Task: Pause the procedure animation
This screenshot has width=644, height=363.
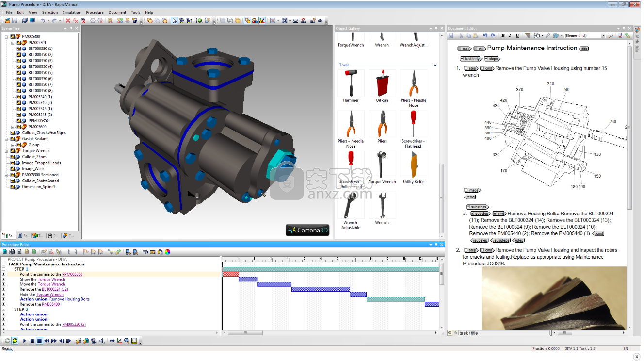Action: [32, 341]
